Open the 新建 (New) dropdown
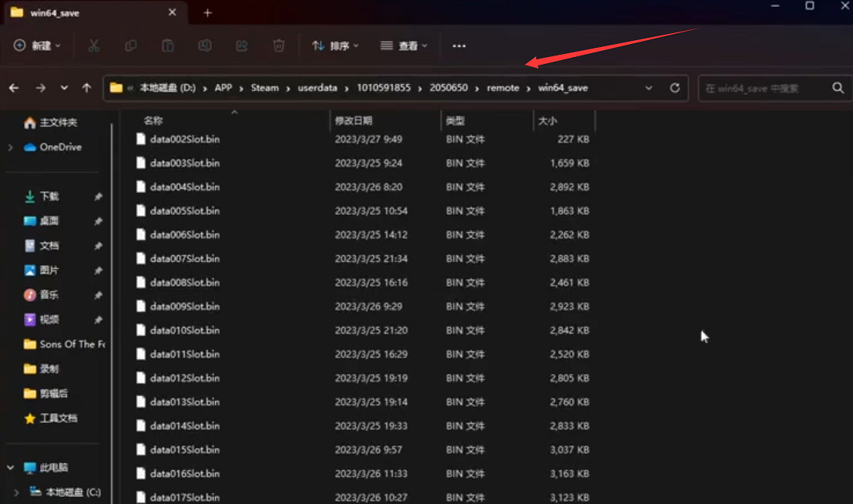 pos(37,46)
